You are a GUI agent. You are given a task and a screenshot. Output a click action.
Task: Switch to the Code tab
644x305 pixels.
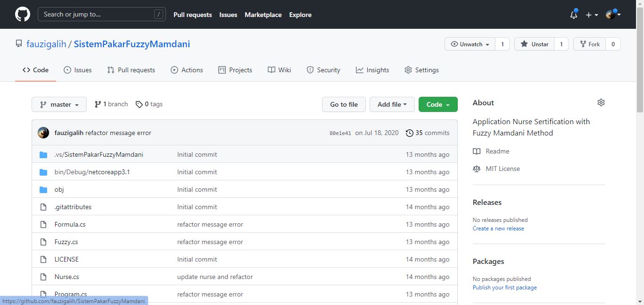tap(35, 70)
